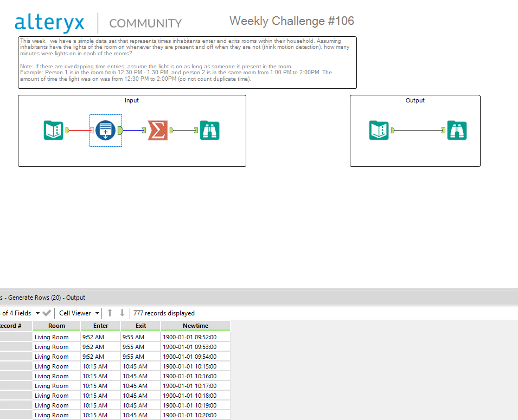The width and height of the screenshot is (518, 420).
Task: Select cell 1900-01-01 10:19:00
Action: pyautogui.click(x=196, y=405)
